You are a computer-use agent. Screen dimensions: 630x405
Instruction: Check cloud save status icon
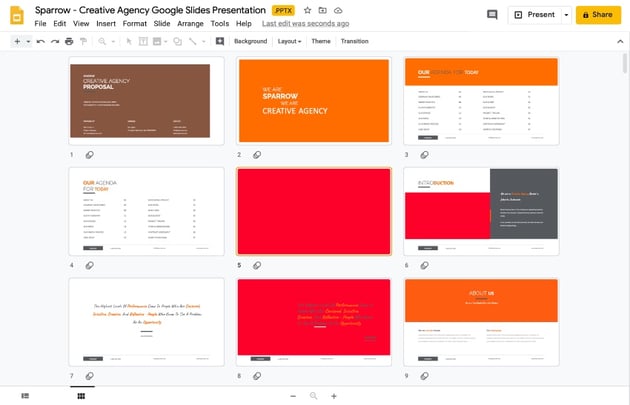click(x=338, y=10)
